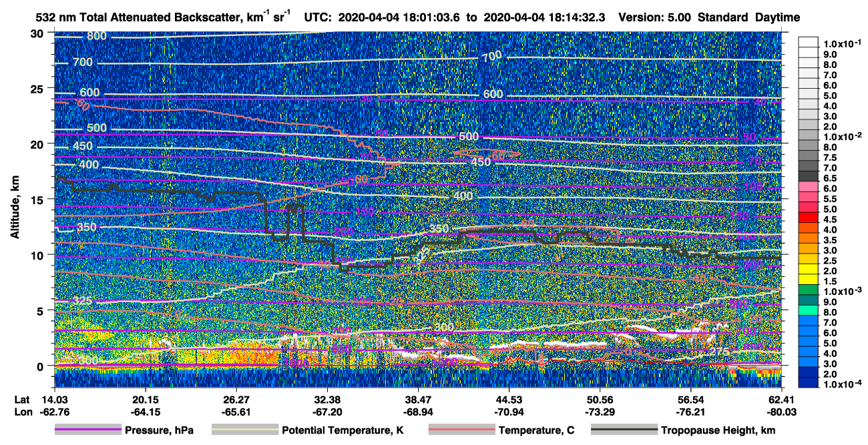Viewport: 868px width, 445px height.
Task: Click the altitude tick label 30
Action: (38, 33)
